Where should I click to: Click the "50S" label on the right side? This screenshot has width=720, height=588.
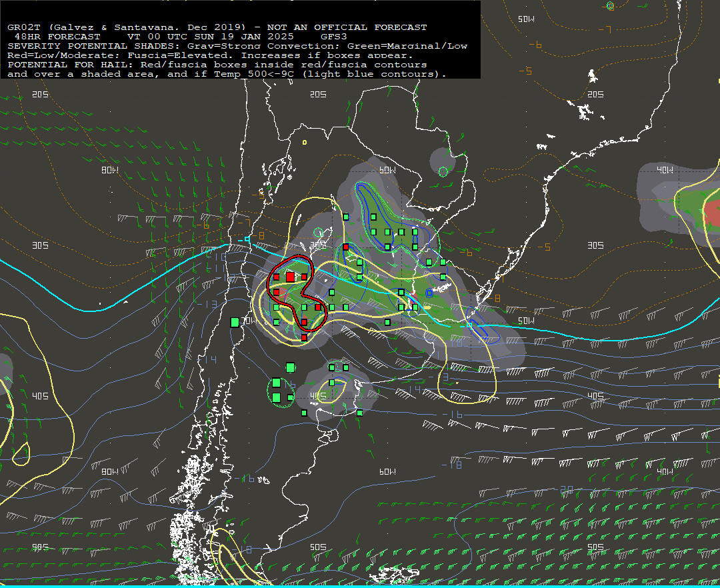point(595,547)
